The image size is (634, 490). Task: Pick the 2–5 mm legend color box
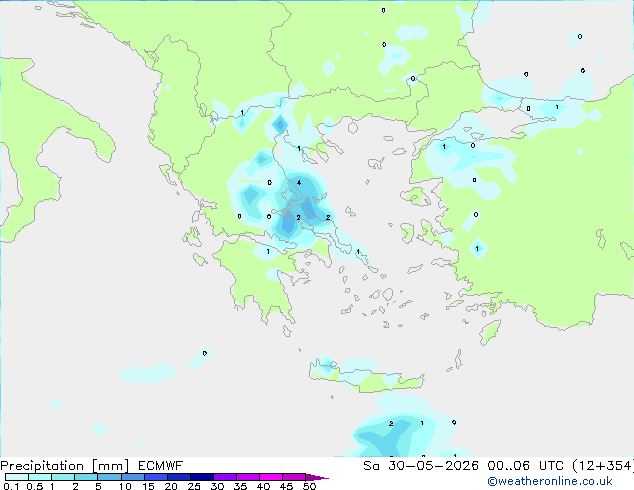tap(86, 477)
